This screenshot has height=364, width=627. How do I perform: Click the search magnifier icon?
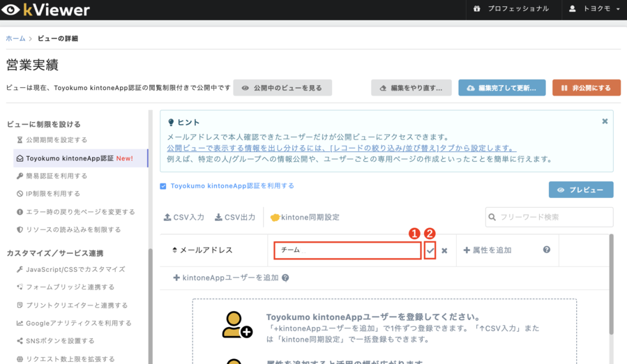(492, 217)
